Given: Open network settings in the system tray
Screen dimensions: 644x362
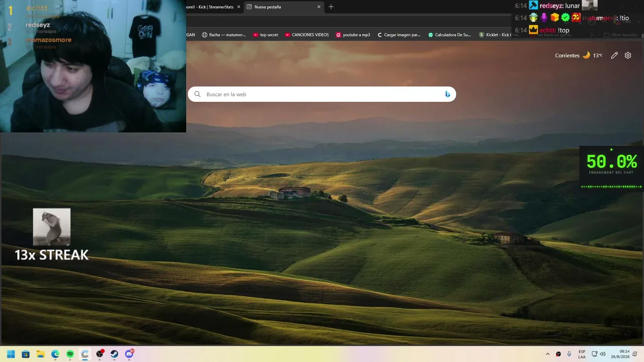Looking at the screenshot, I should [x=594, y=354].
